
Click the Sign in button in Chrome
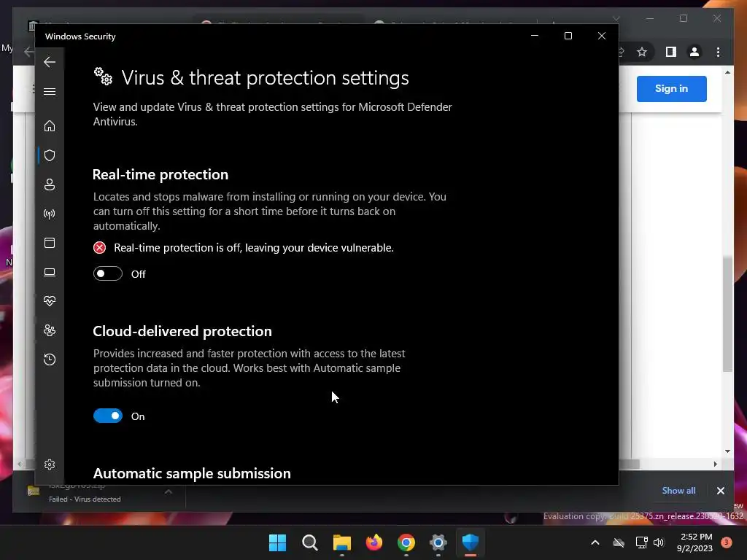(x=671, y=88)
